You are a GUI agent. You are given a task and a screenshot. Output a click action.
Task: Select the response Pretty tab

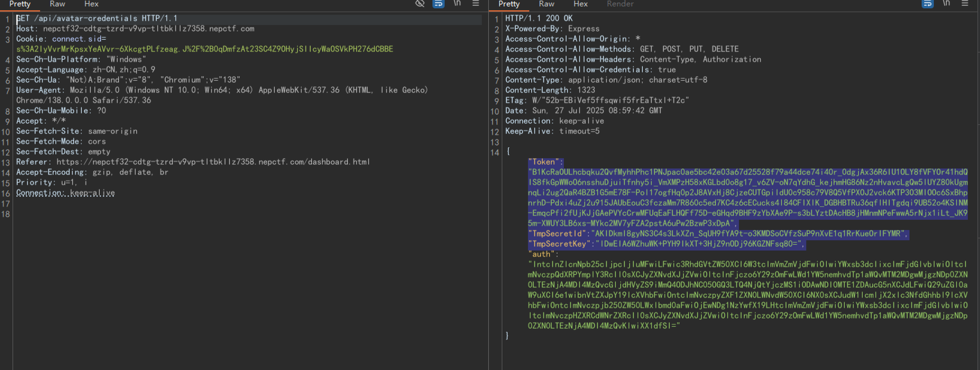tap(509, 4)
